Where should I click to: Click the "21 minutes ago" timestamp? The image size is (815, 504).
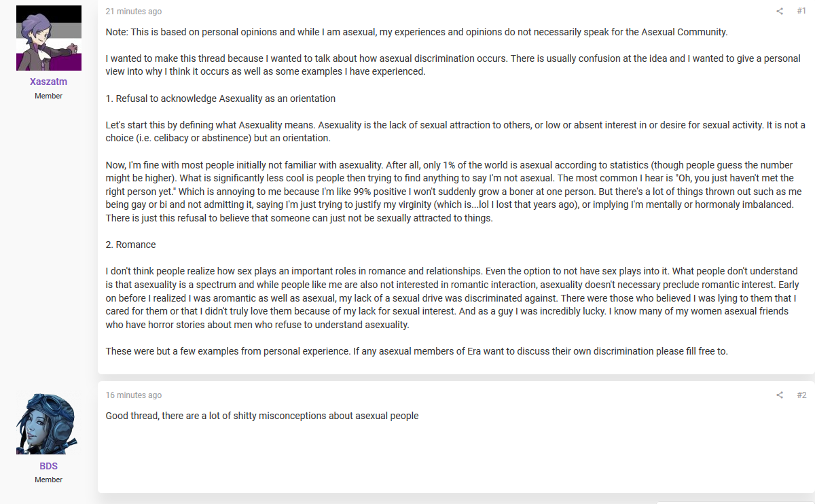[x=134, y=12]
